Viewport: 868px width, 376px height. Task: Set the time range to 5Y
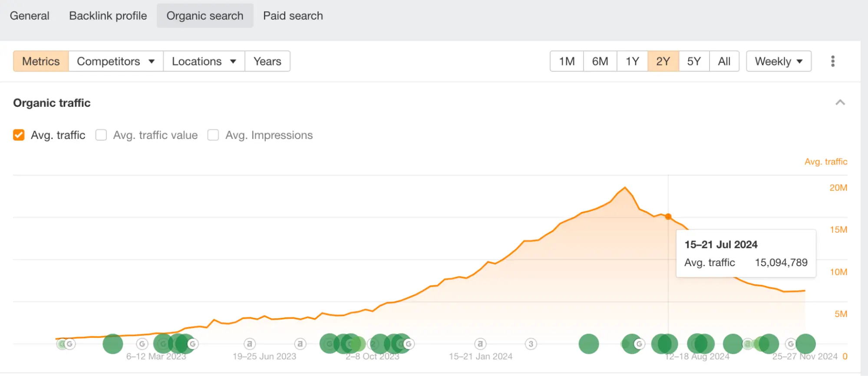(694, 61)
